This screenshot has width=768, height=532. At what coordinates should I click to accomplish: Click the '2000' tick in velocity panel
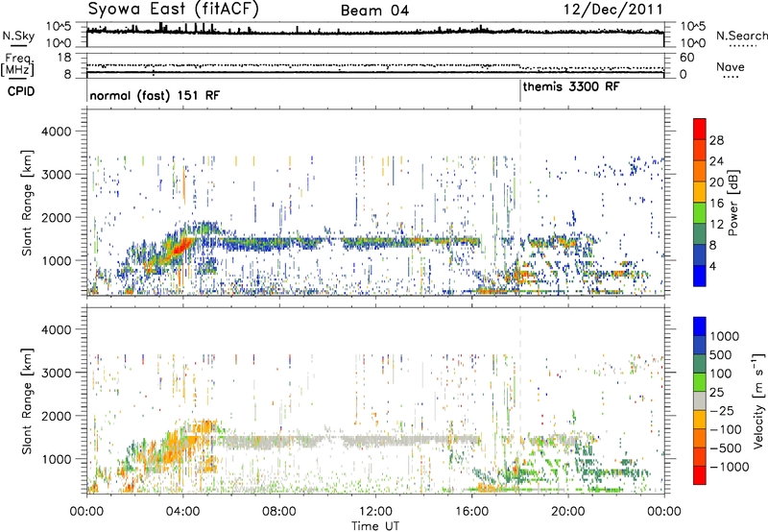58,416
